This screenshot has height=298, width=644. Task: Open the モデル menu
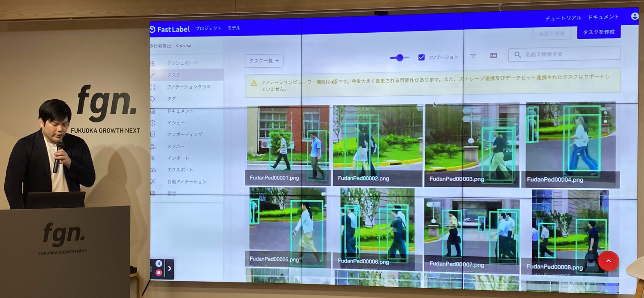coord(234,28)
